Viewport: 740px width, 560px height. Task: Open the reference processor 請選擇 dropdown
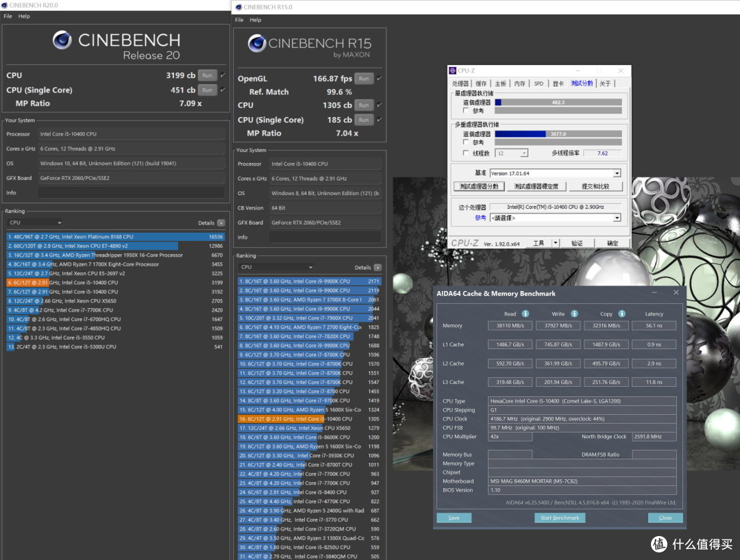click(x=555, y=218)
